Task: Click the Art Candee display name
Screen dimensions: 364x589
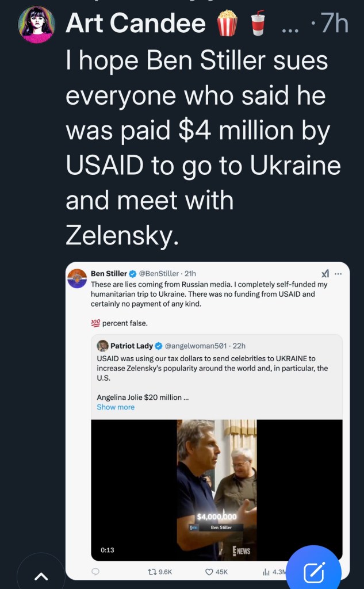Action: [x=136, y=23]
